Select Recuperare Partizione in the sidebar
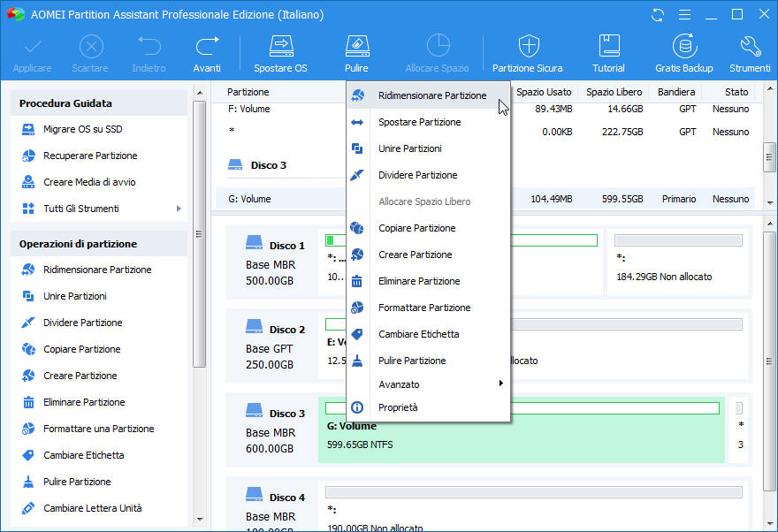The height and width of the screenshot is (532, 778). (90, 156)
